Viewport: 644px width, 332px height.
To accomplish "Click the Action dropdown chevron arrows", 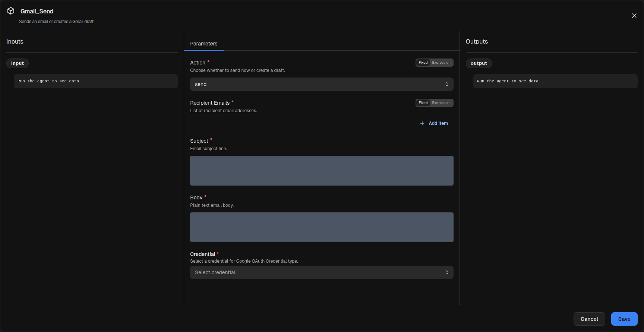I will click(446, 84).
